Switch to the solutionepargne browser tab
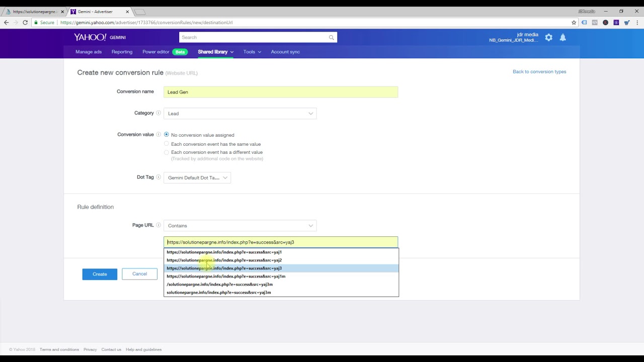Viewport: 644px width, 362px height. click(34, 12)
